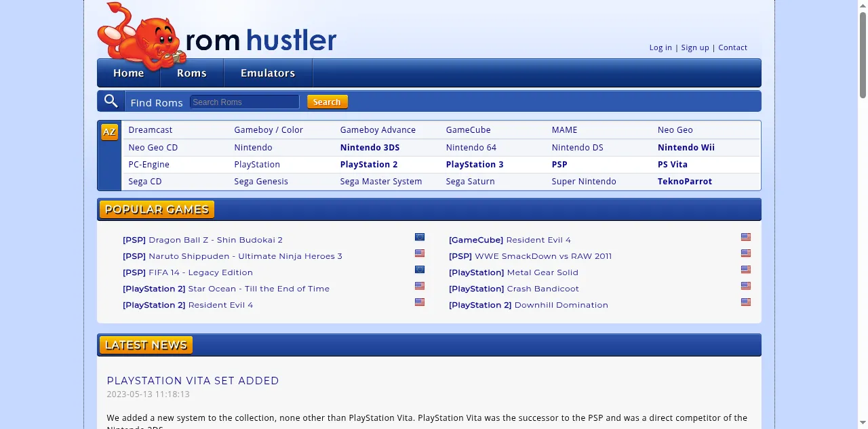Open Crash Bandicoot game link
Viewport: 868px width, 429px height.
pos(514,289)
